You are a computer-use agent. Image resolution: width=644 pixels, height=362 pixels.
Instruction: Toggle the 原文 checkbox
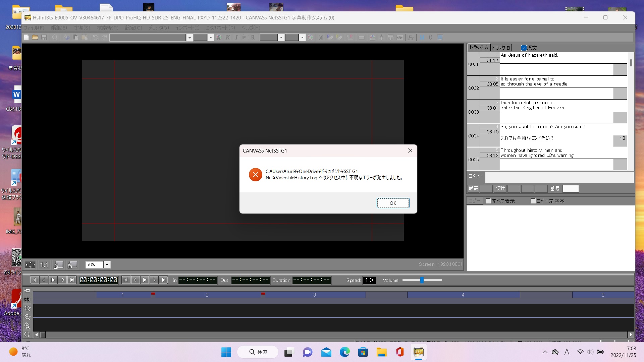coord(524,48)
